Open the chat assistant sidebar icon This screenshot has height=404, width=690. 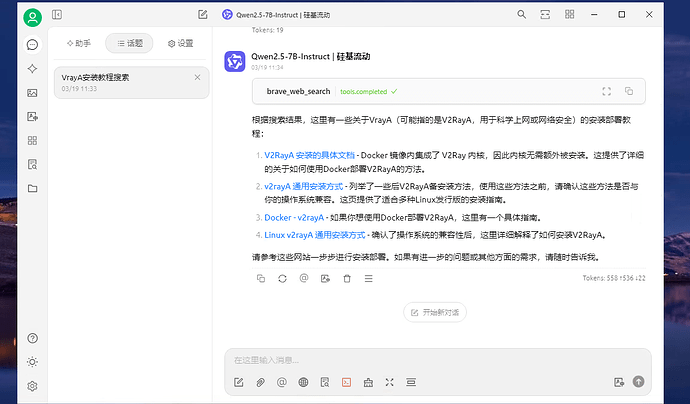tap(33, 44)
